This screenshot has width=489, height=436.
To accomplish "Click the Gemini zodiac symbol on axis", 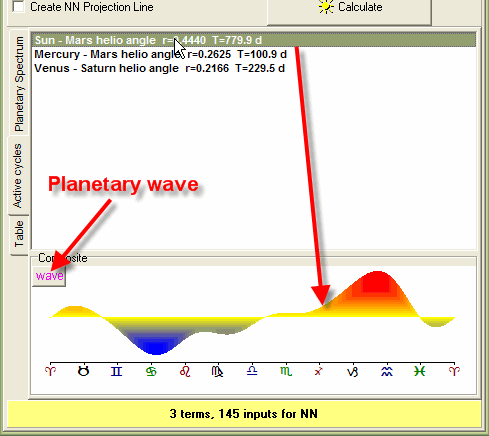I will (x=117, y=371).
